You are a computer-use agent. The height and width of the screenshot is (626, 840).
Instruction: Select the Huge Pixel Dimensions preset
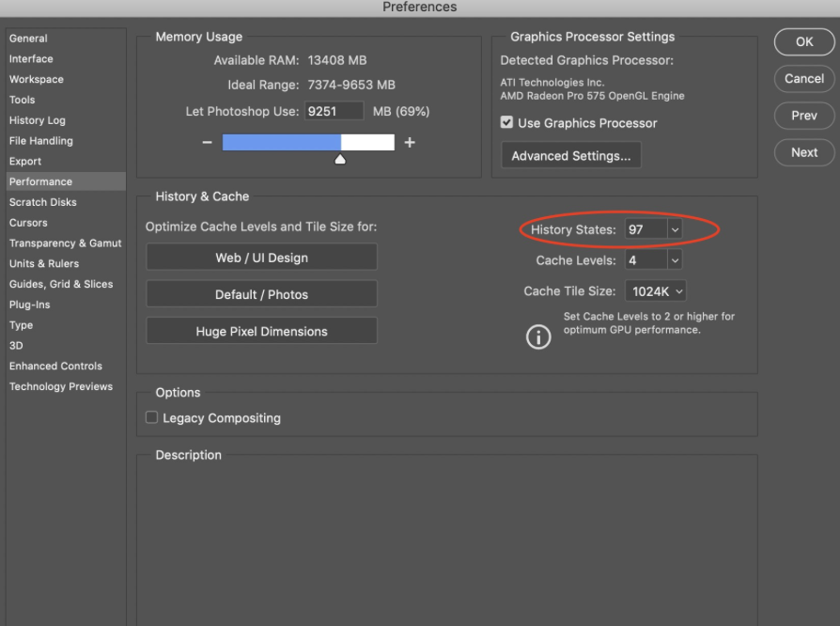[x=261, y=331]
